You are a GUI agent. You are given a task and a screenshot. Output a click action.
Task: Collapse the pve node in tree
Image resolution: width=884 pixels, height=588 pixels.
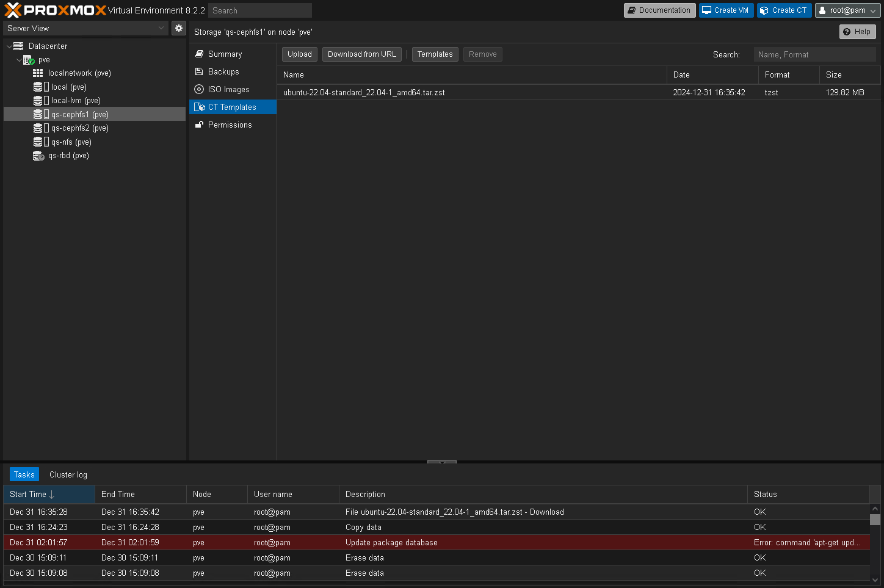tap(19, 60)
